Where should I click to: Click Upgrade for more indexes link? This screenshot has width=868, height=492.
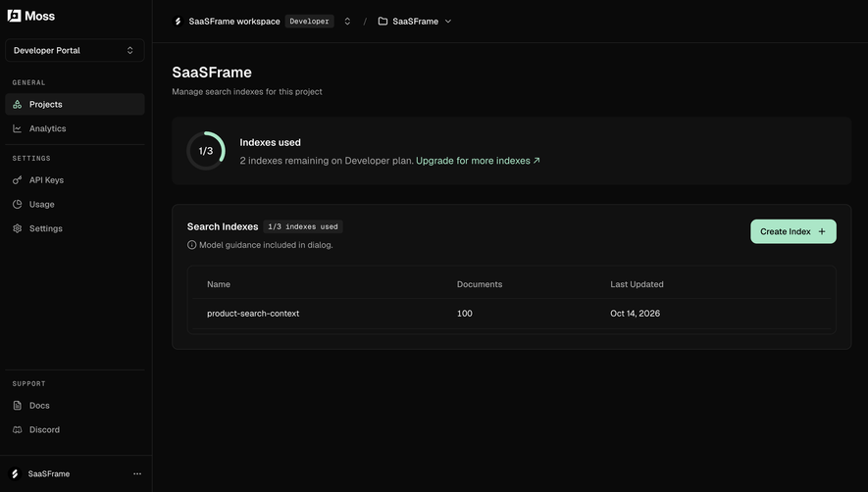478,161
